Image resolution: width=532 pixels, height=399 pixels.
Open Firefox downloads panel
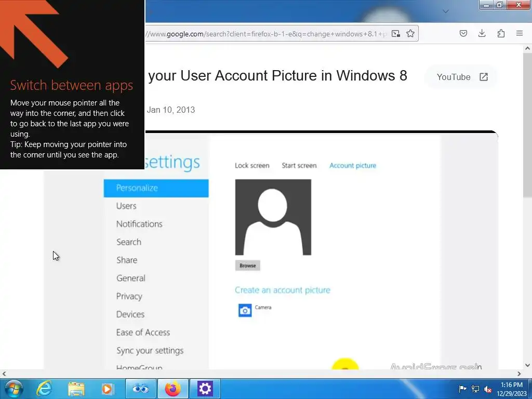pos(482,33)
